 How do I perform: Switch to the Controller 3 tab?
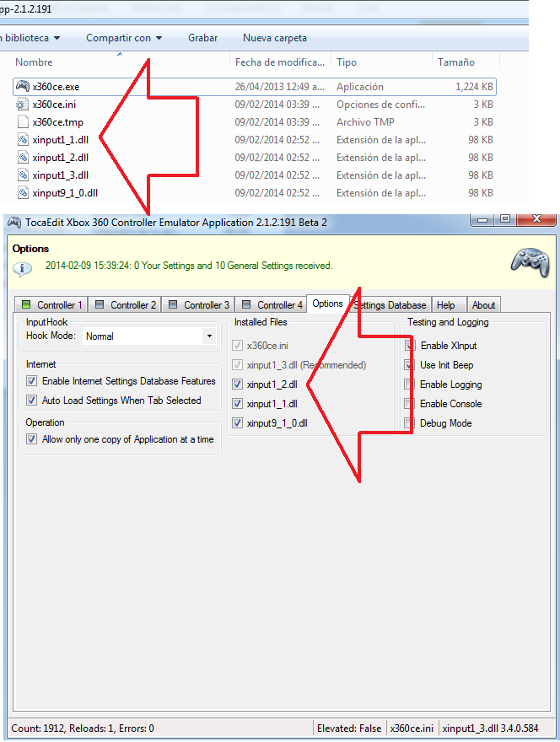click(x=198, y=304)
